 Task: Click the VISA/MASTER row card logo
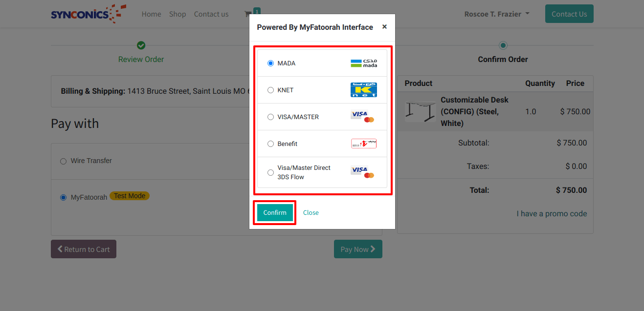pyautogui.click(x=363, y=117)
